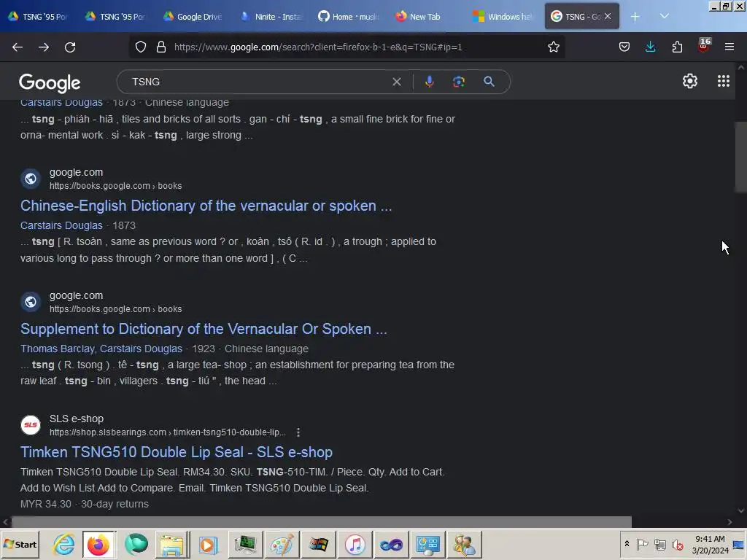Open the file explorer folder in taskbar
Screen dimensions: 747x560
(x=171, y=545)
